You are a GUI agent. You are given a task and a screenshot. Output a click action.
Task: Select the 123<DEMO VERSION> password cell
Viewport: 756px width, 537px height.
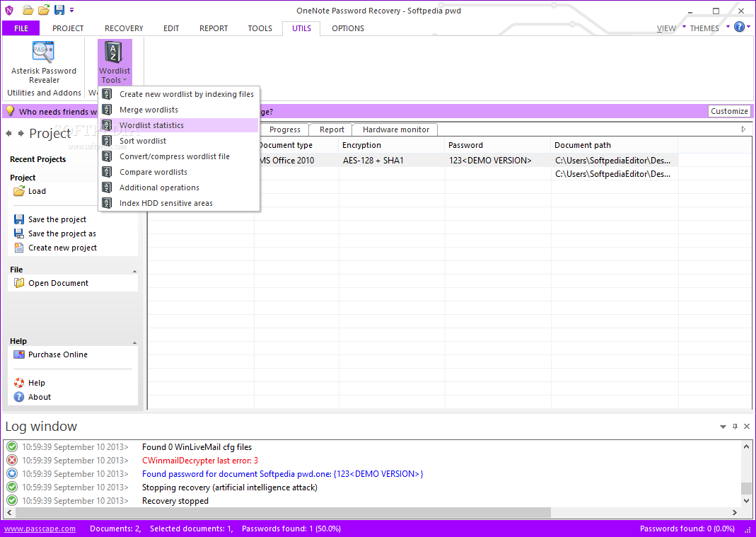coord(498,160)
